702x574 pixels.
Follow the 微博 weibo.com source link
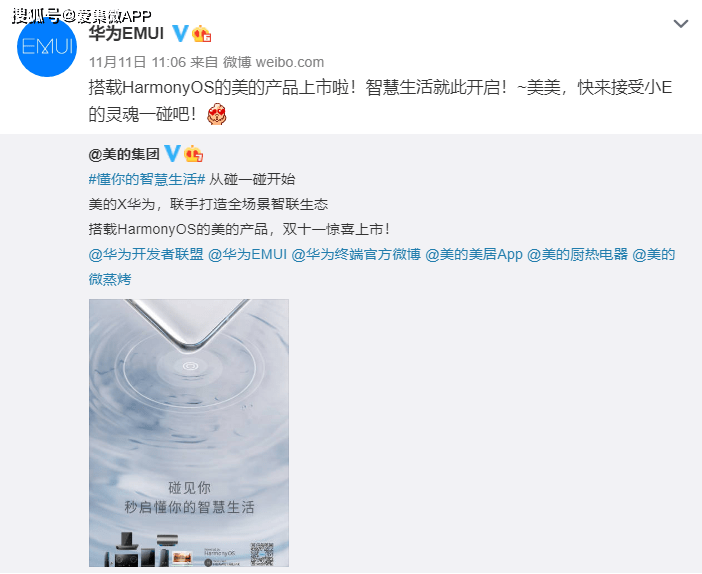coord(273,62)
